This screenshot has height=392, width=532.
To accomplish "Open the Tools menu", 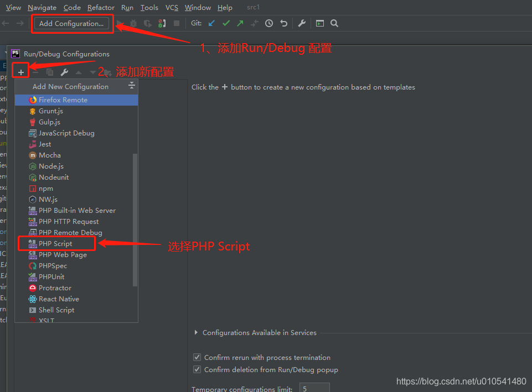I will click(149, 7).
